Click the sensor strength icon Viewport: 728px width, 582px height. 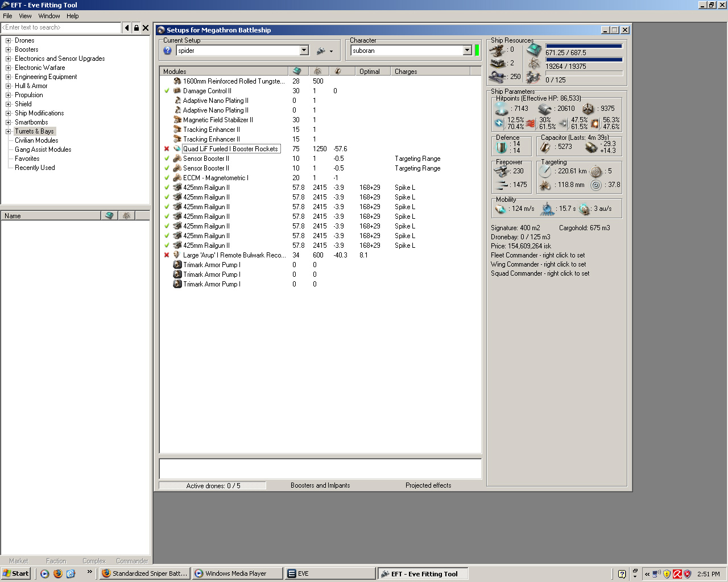tap(596, 185)
